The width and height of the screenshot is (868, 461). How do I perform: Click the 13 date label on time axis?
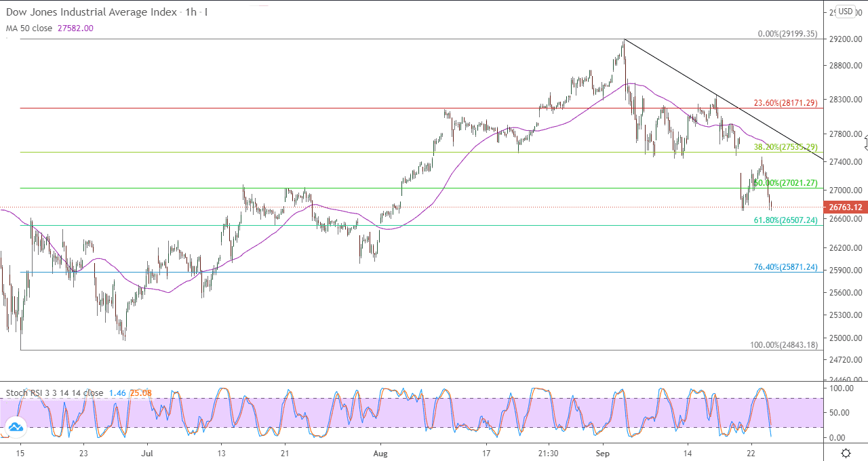(x=221, y=452)
